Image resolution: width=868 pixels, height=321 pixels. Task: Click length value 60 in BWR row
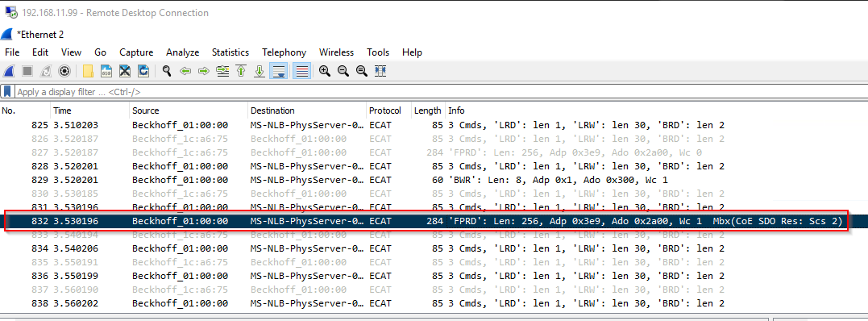(x=437, y=180)
